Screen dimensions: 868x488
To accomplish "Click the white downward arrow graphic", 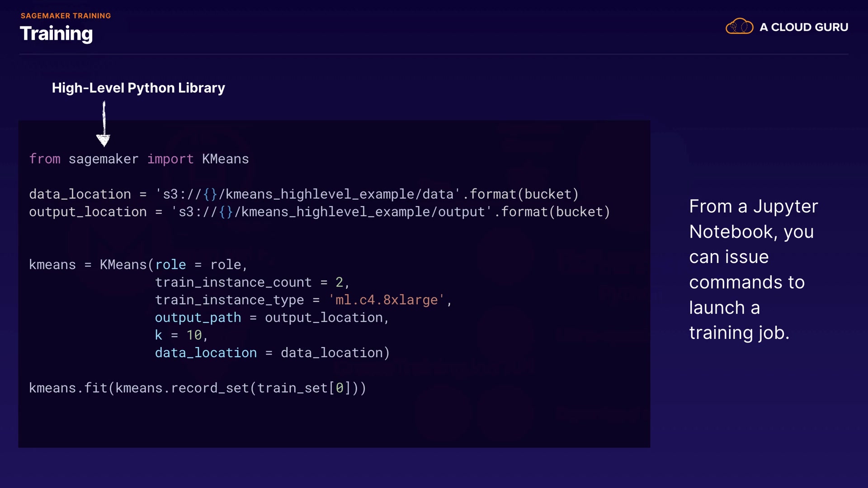I will click(104, 124).
